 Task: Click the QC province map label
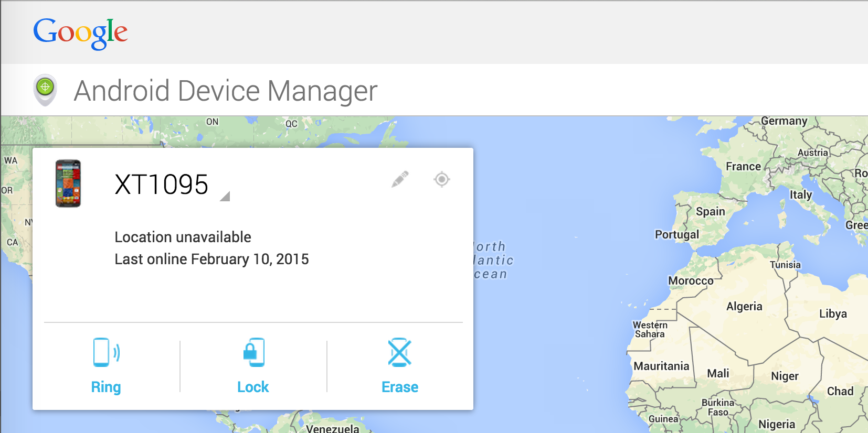(x=291, y=124)
